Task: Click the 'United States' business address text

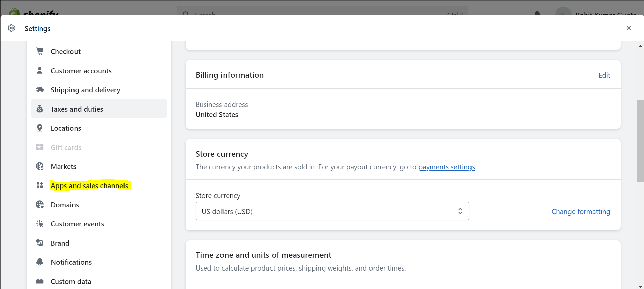Action: pos(217,115)
